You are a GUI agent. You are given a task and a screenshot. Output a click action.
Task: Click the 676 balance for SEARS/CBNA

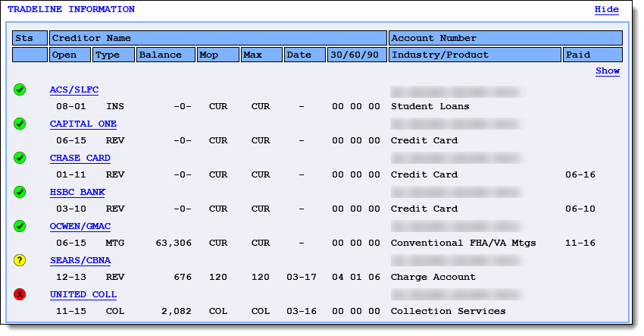183,277
